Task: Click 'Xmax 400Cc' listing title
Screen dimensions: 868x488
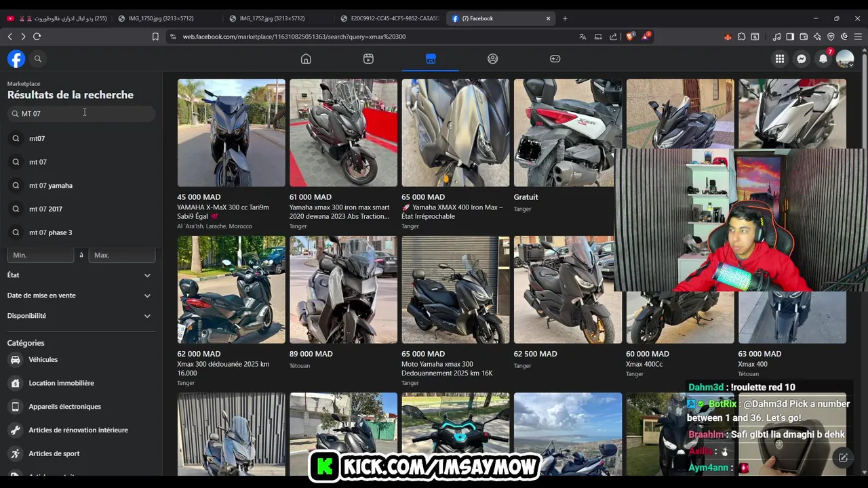Action: (644, 364)
